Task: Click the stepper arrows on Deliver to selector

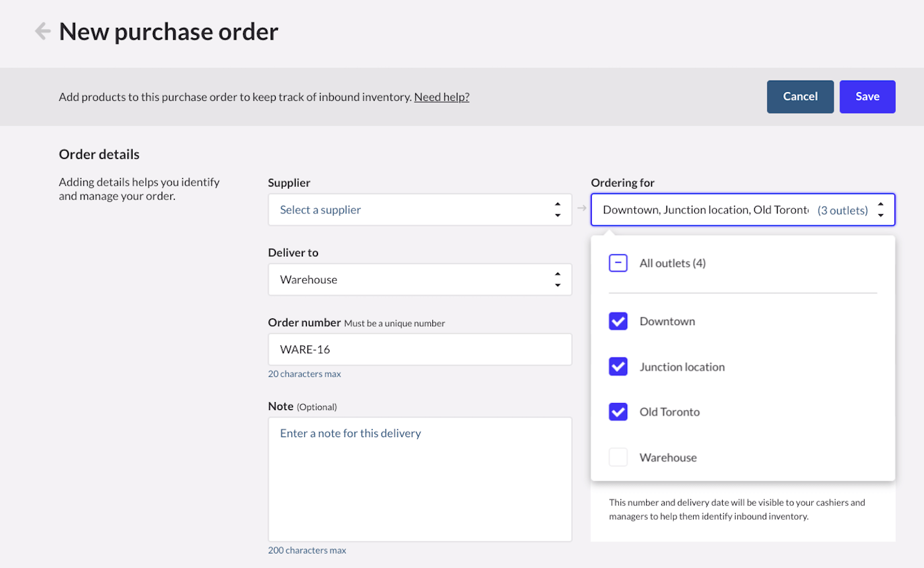Action: click(x=557, y=279)
